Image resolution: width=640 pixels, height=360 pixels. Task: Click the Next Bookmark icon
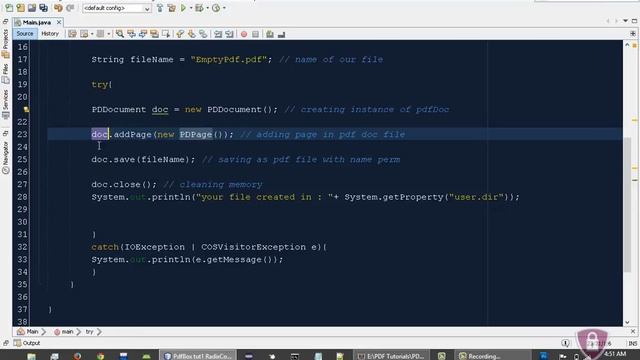[191, 34]
